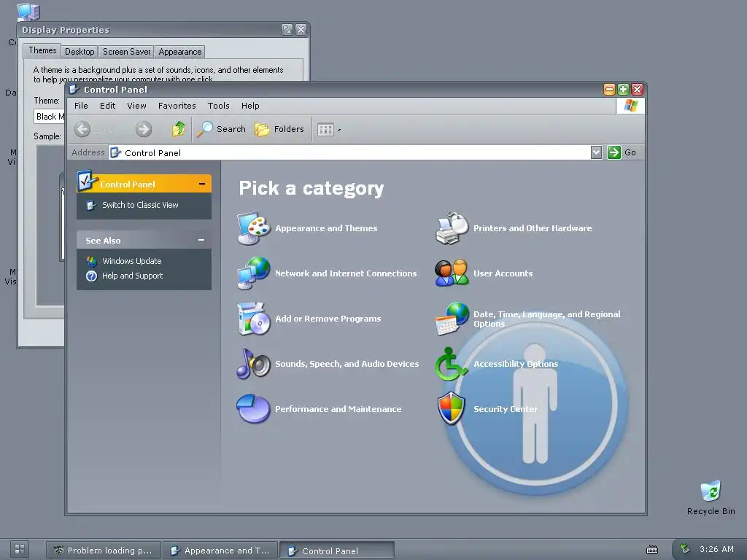Collapse the Control Panel sidebar section
The width and height of the screenshot is (747, 560).
(202, 184)
